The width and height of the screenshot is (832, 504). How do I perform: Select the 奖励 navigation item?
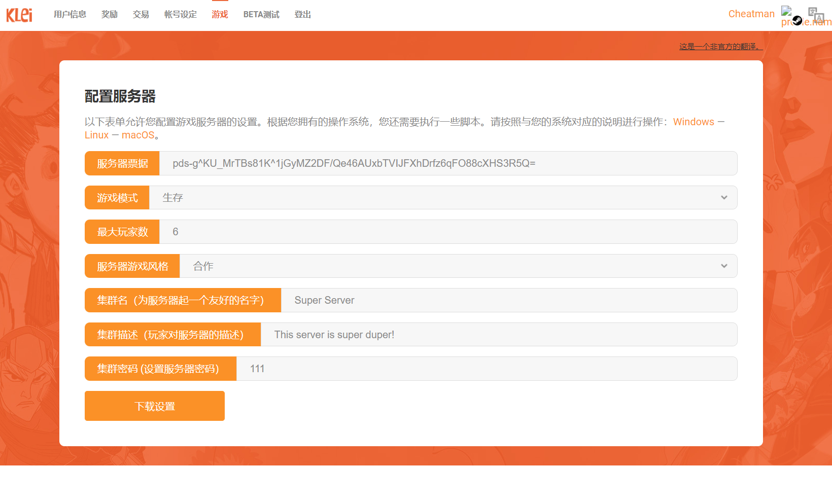(109, 14)
